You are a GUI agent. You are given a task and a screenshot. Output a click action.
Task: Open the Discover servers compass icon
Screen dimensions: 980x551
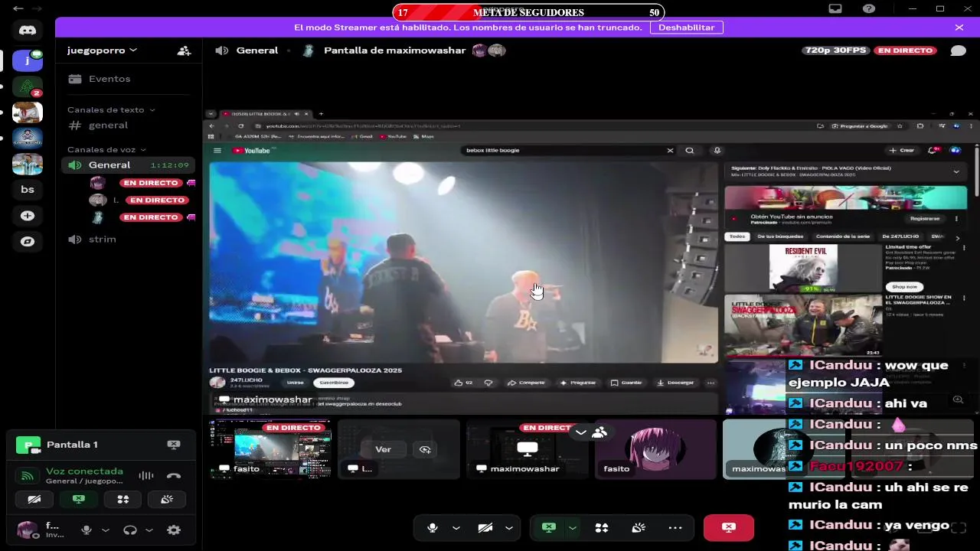click(x=28, y=241)
